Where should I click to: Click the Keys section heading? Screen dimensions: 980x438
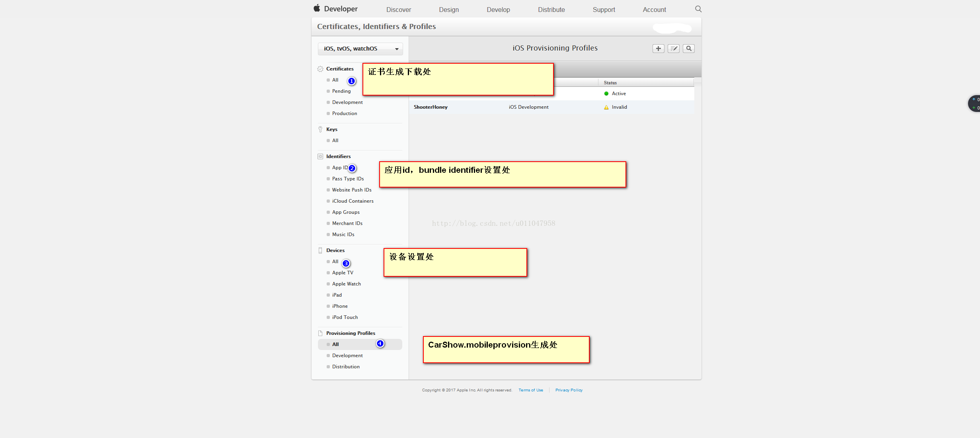click(x=332, y=129)
